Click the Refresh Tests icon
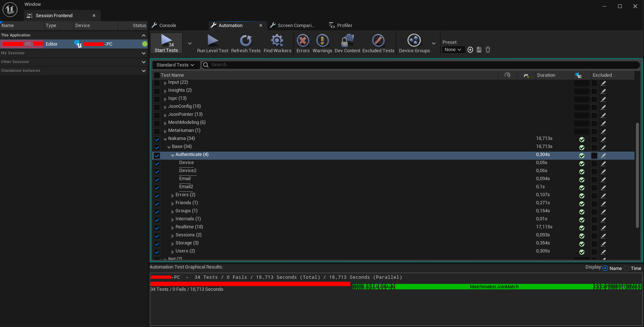The image size is (644, 327). 246,40
